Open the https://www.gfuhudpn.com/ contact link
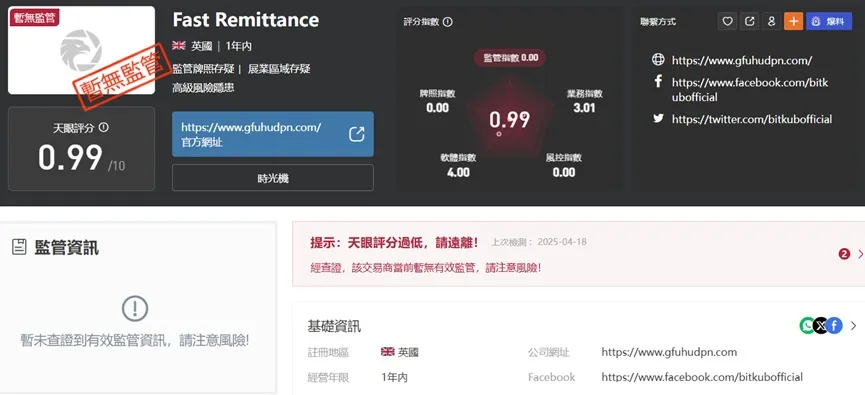Screen dimensions: 865x395 [x=741, y=61]
